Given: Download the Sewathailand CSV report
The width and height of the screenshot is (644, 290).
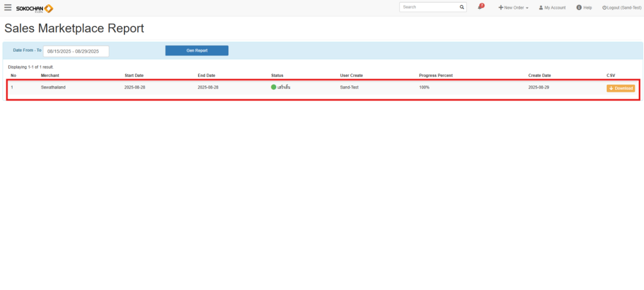Looking at the screenshot, I should coord(621,88).
